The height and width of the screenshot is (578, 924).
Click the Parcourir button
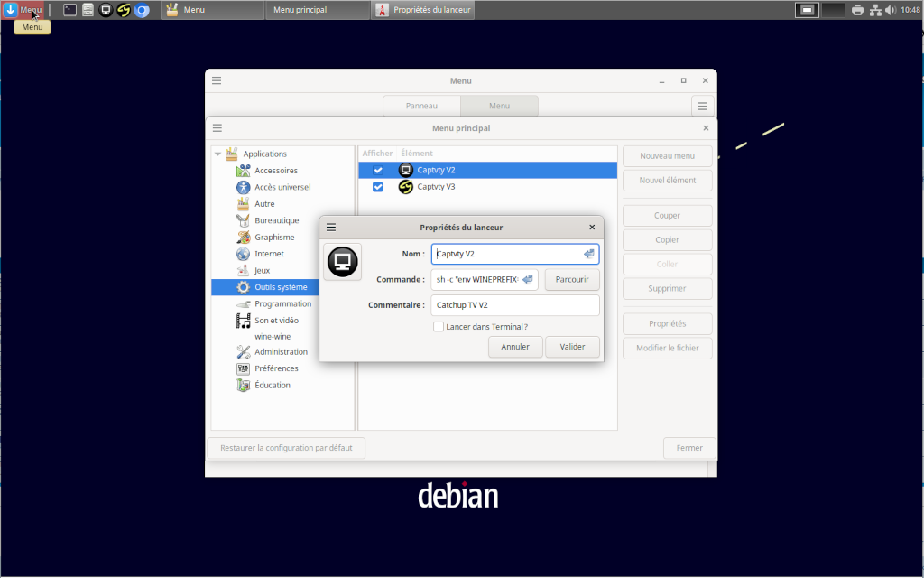[x=572, y=280]
